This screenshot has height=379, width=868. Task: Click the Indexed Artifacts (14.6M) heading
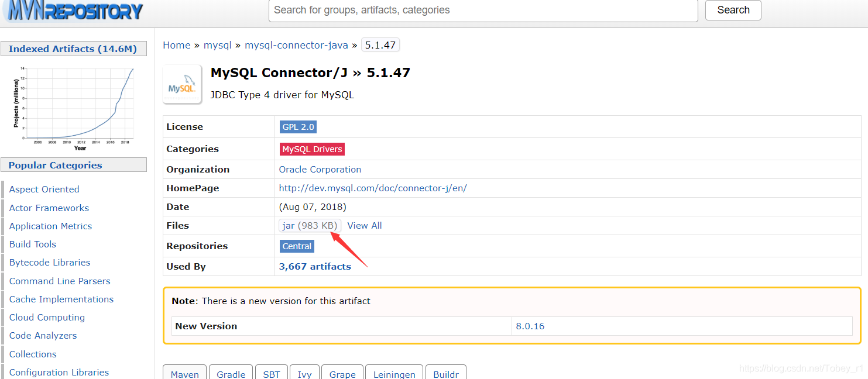pos(73,49)
